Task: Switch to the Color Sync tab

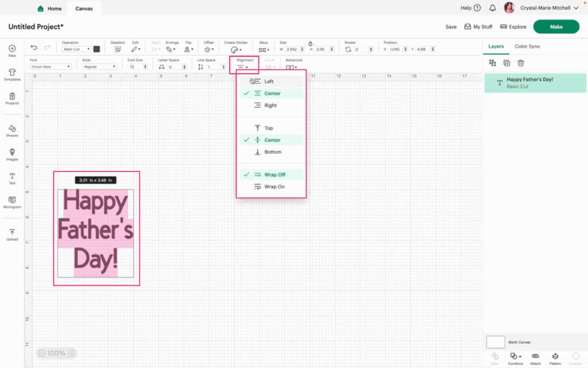Action: (x=527, y=47)
